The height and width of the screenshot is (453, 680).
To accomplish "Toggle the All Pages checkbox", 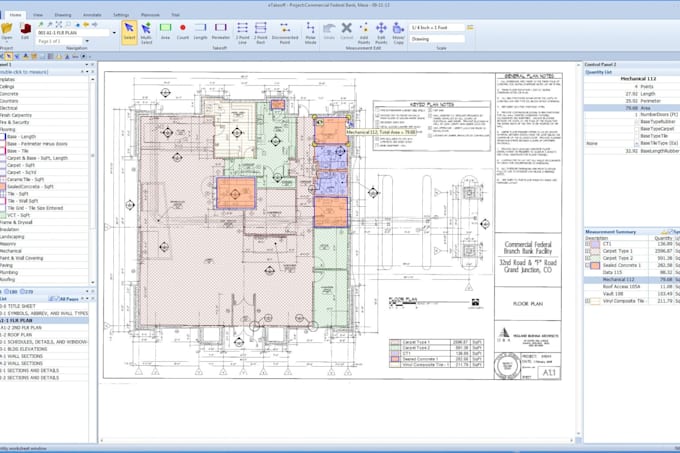I will (56, 299).
